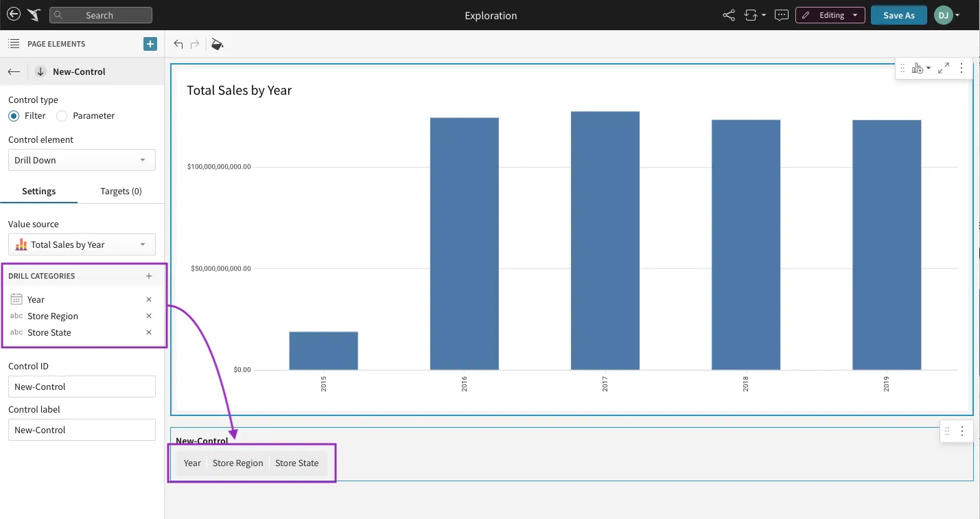Screen dimensions: 980x519
Task: Add a drill category with plus
Action: (x=149, y=276)
